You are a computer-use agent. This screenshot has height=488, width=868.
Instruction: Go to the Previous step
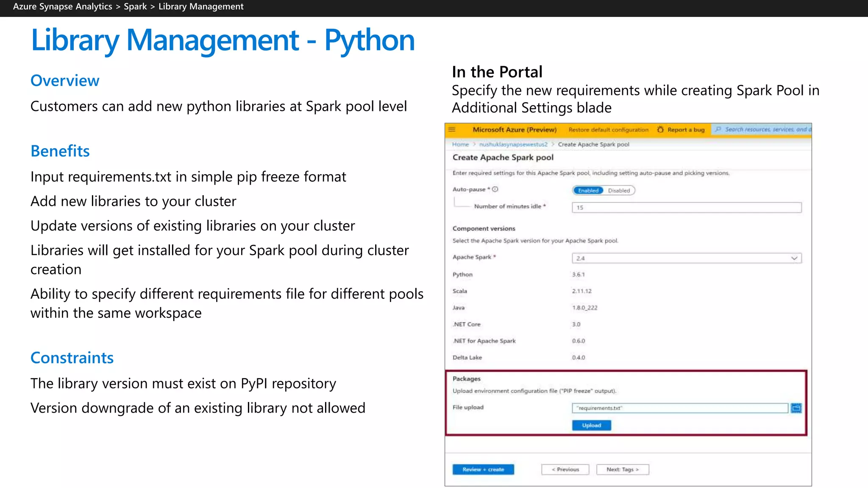(x=565, y=469)
